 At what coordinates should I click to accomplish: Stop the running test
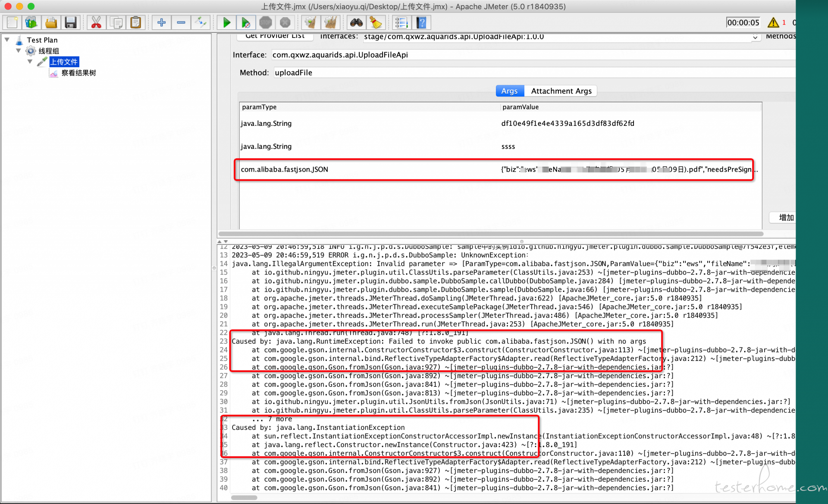click(x=266, y=22)
